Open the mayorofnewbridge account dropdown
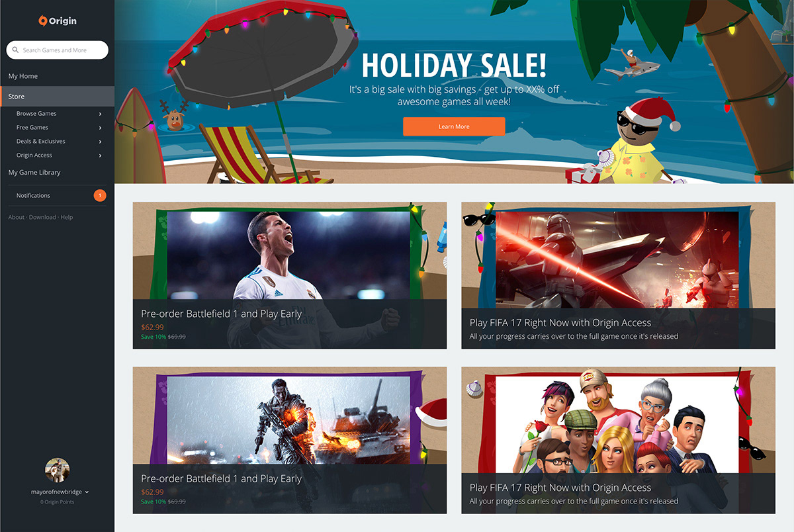The width and height of the screenshot is (794, 532). pyautogui.click(x=60, y=492)
